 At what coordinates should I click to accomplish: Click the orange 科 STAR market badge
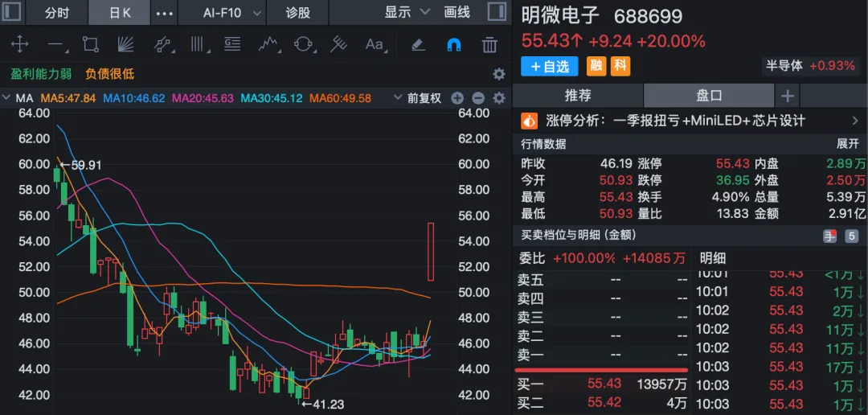[x=620, y=67]
